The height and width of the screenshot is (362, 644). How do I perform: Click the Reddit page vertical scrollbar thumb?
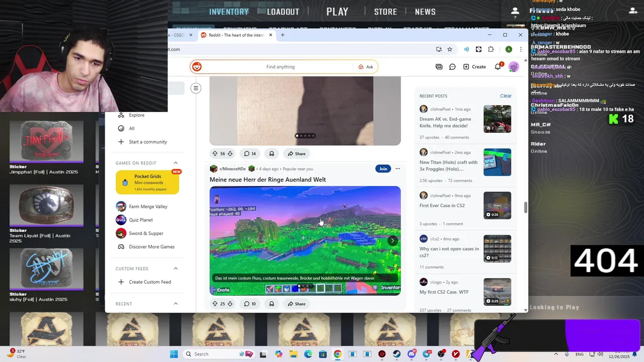526,208
